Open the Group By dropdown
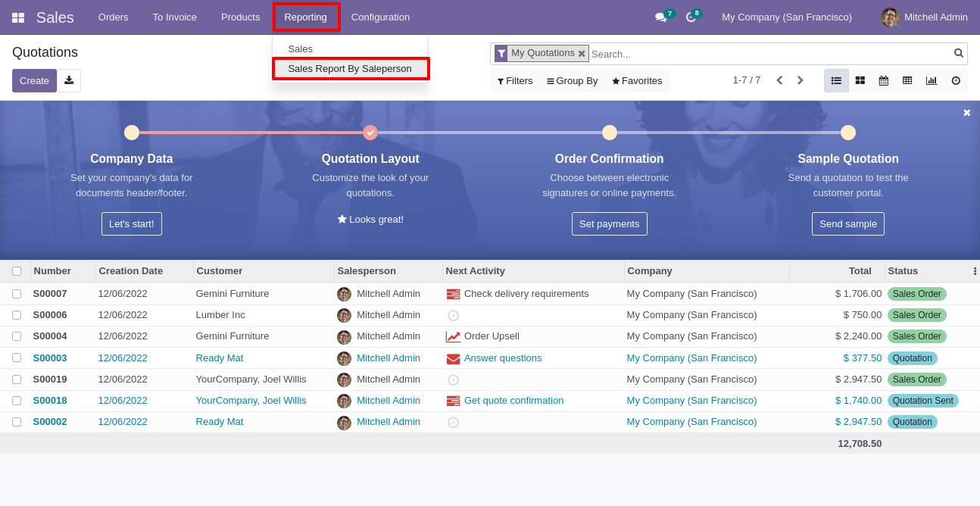This screenshot has height=506, width=980. click(573, 80)
